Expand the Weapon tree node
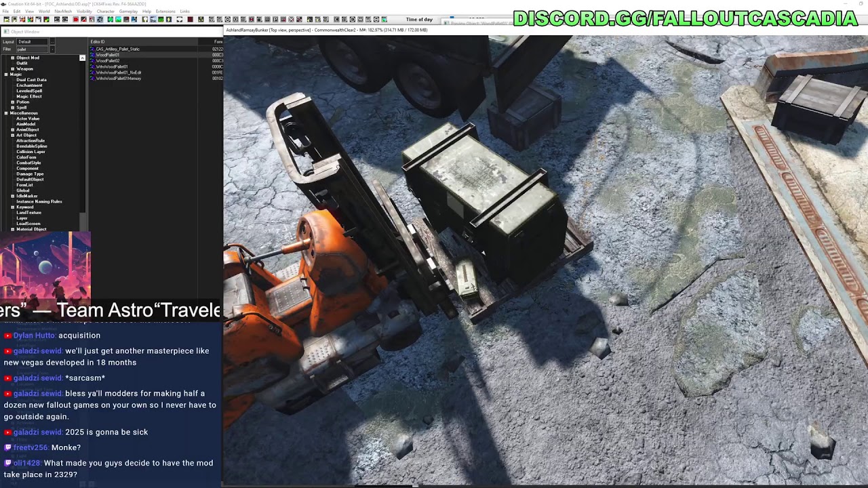868x488 pixels. (x=12, y=68)
